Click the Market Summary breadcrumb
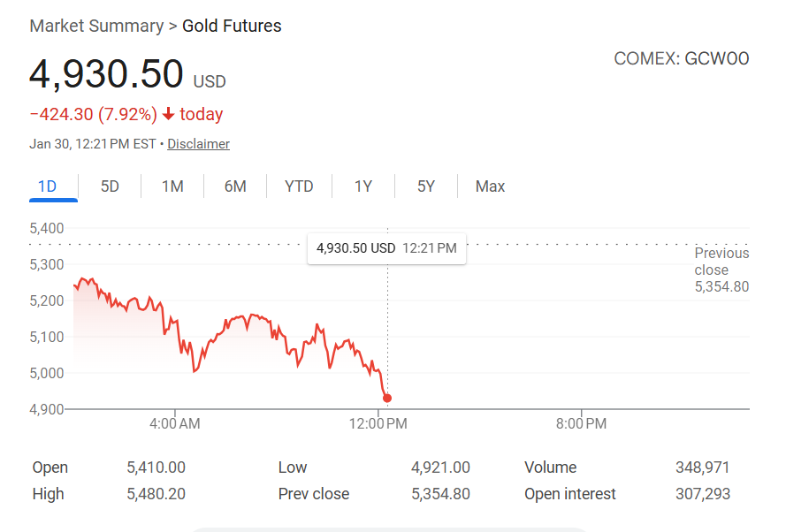The height and width of the screenshot is (532, 786). click(96, 26)
